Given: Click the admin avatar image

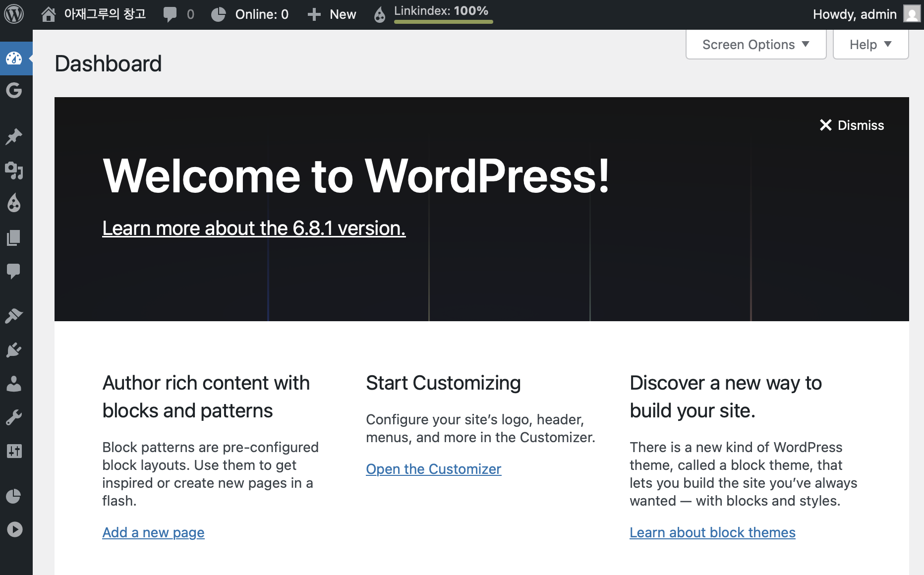Looking at the screenshot, I should click(912, 14).
